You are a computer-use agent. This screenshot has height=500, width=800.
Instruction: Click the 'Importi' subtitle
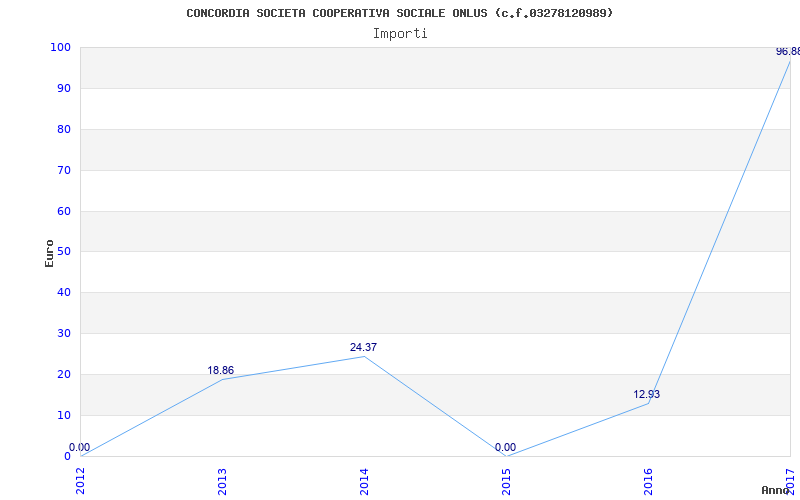coord(400,34)
